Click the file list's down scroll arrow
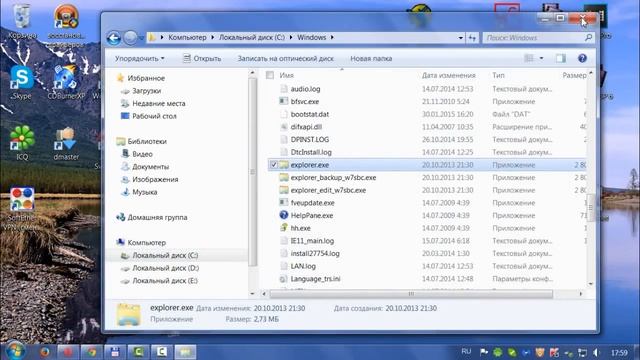640x360 pixels. [x=591, y=284]
